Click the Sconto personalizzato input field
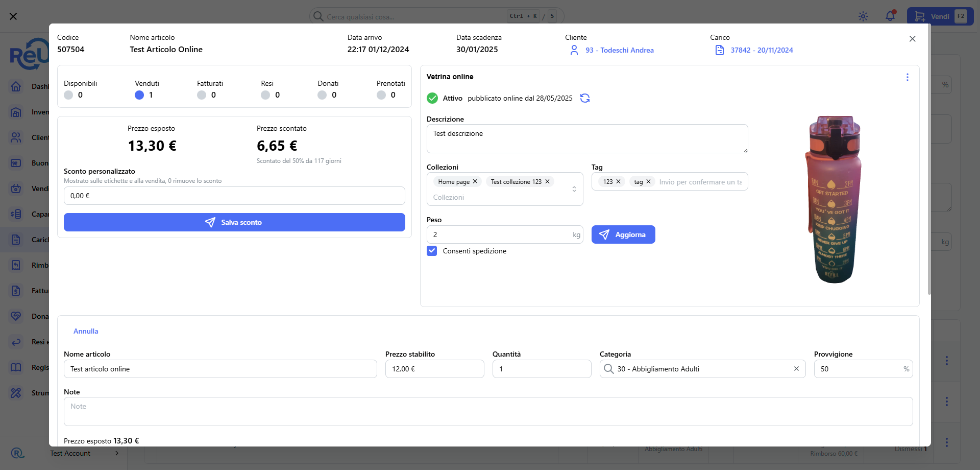This screenshot has height=470, width=980. [x=234, y=196]
